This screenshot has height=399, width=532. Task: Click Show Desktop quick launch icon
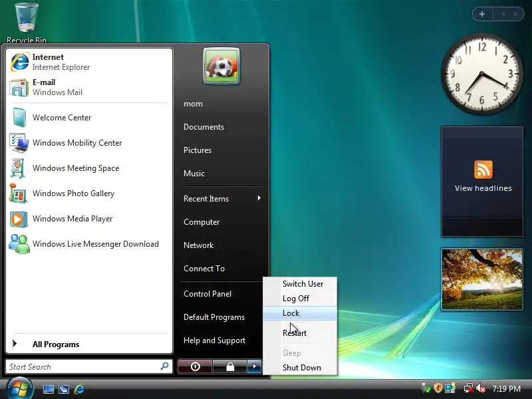point(48,389)
